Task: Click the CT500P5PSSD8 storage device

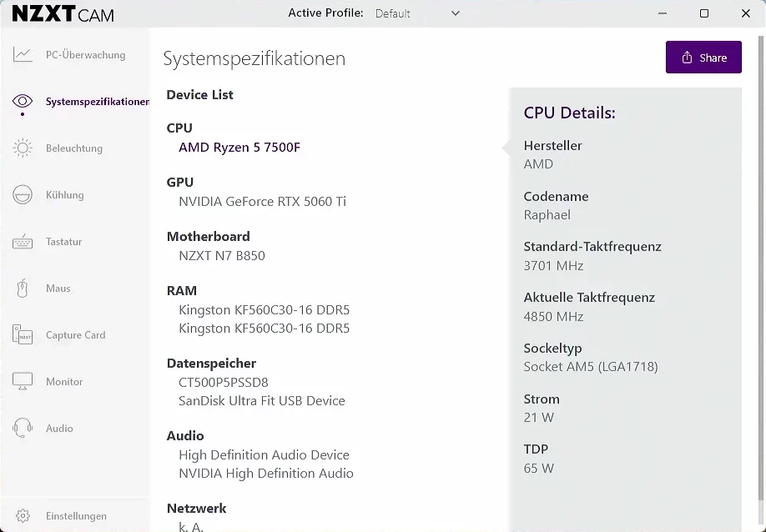Action: tap(224, 383)
